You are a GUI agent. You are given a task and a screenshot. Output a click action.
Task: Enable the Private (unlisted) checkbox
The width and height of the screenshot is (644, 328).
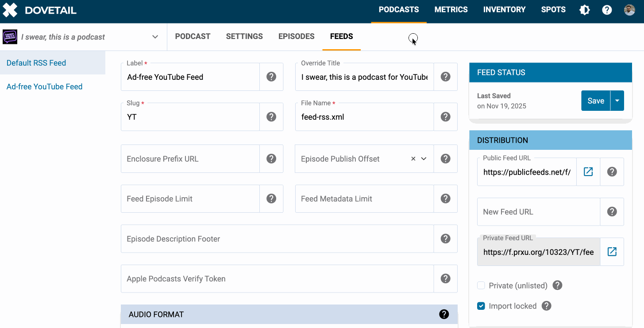[x=481, y=285]
